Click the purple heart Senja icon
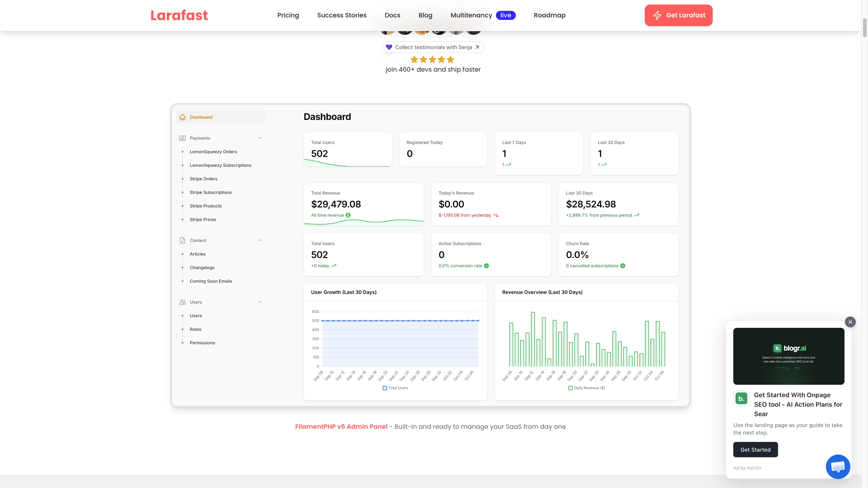 [389, 47]
